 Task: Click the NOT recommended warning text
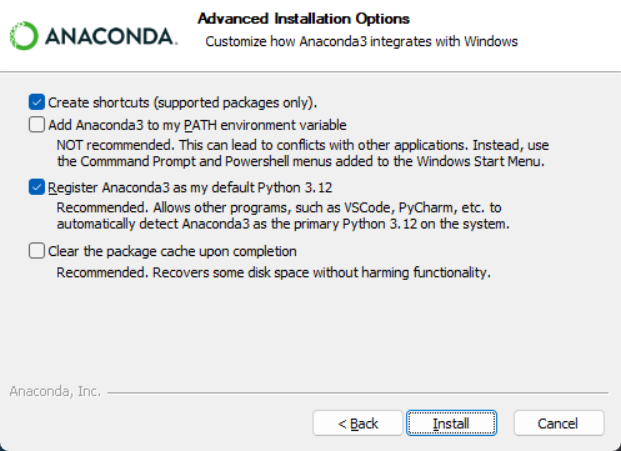(303, 145)
